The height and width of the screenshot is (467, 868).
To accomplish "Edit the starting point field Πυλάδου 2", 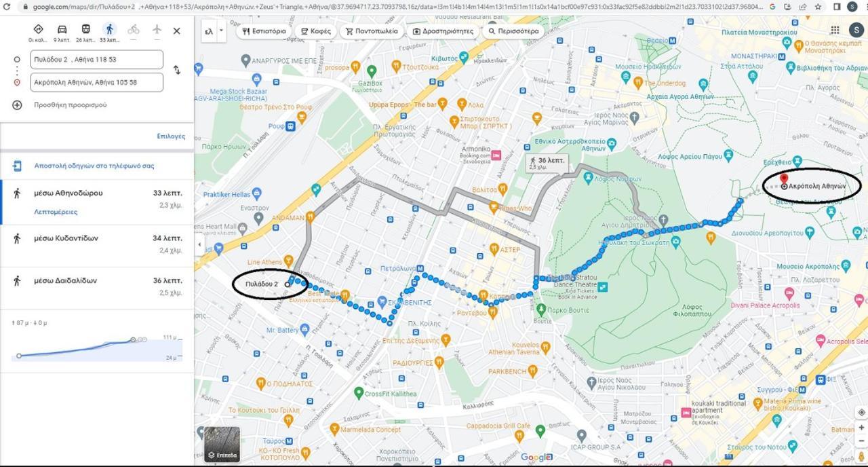I will click(97, 60).
